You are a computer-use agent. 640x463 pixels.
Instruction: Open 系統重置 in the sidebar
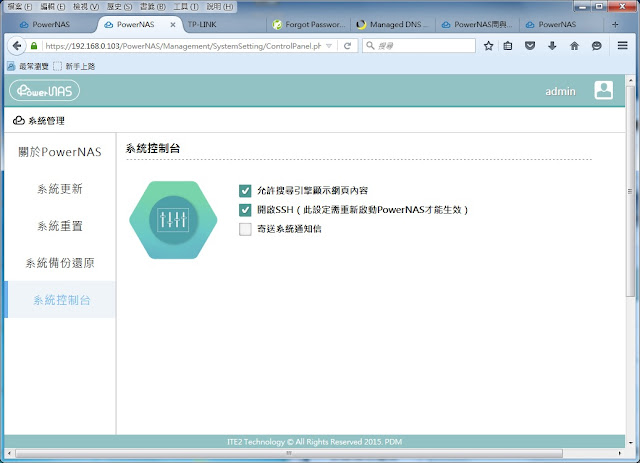point(60,226)
